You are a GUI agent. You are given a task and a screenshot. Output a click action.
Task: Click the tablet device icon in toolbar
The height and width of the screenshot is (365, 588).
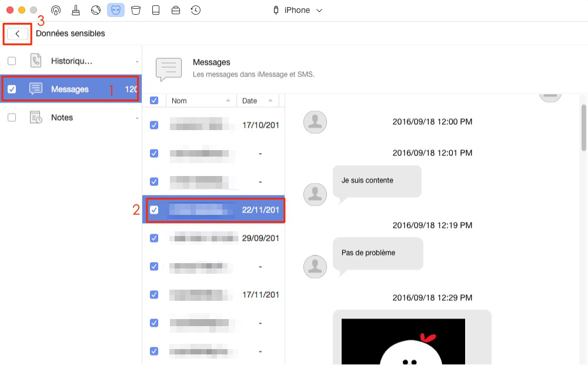(156, 10)
